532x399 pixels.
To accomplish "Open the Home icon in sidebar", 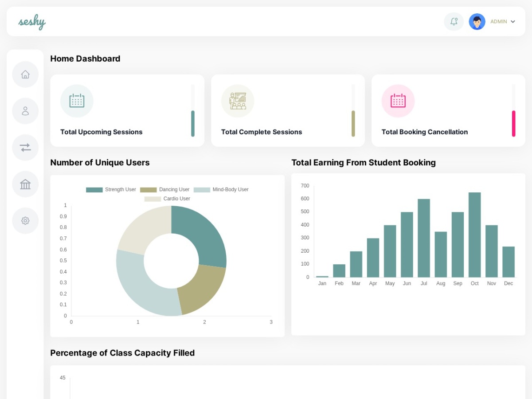I will (x=25, y=74).
